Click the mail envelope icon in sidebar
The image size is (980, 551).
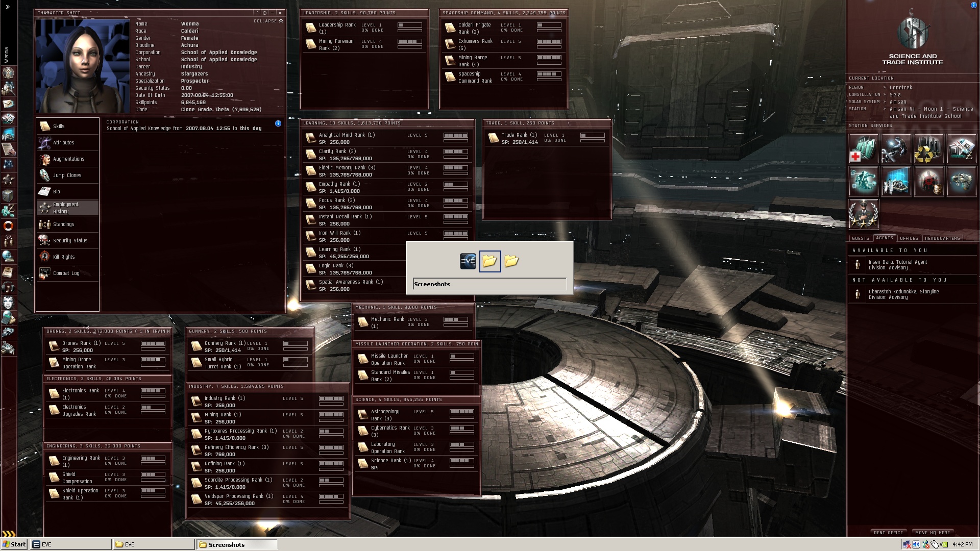tap(8, 104)
